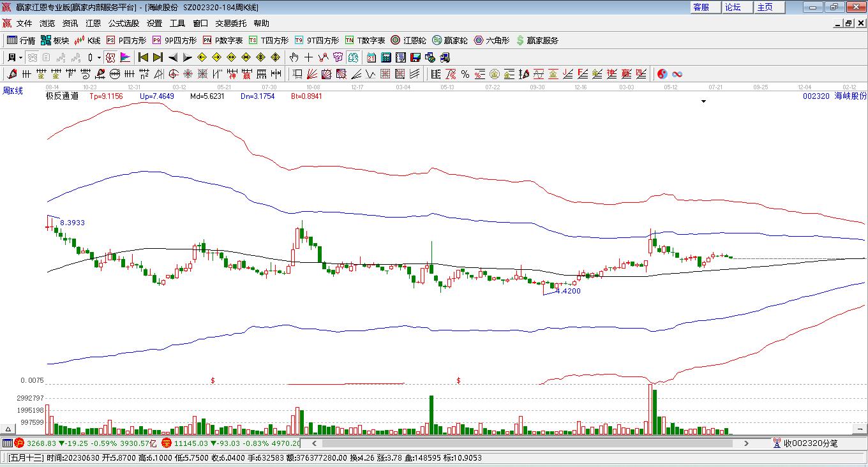Screen dimensions: 868x467
Task: Open the 浏览 menu
Action: click(x=47, y=24)
